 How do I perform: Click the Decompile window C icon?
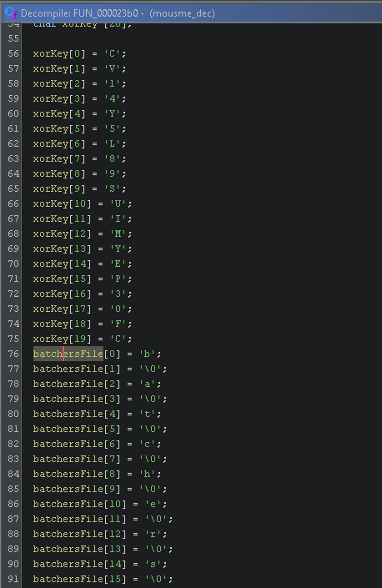pos(11,13)
